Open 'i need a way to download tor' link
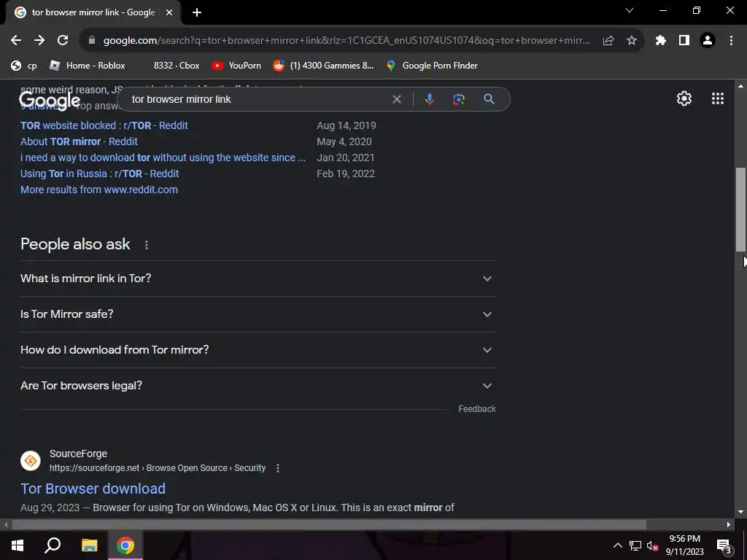Screen dimensions: 747x560 pyautogui.click(x=163, y=157)
